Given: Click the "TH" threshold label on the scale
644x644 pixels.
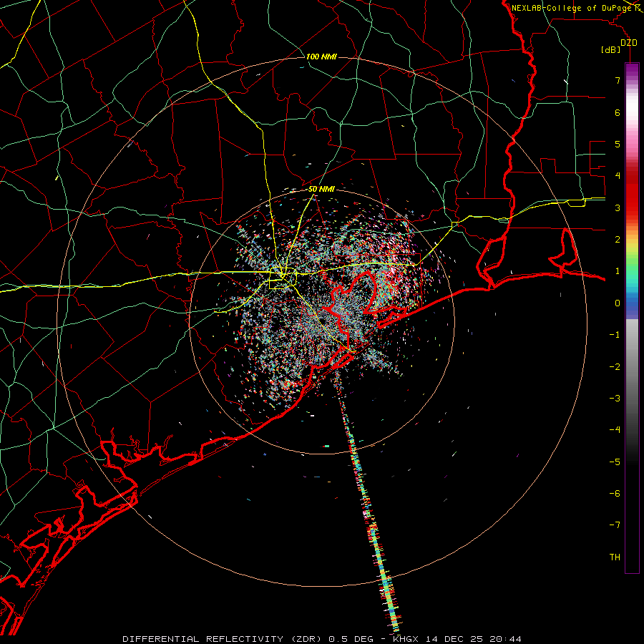Looking at the screenshot, I should tap(615, 557).
